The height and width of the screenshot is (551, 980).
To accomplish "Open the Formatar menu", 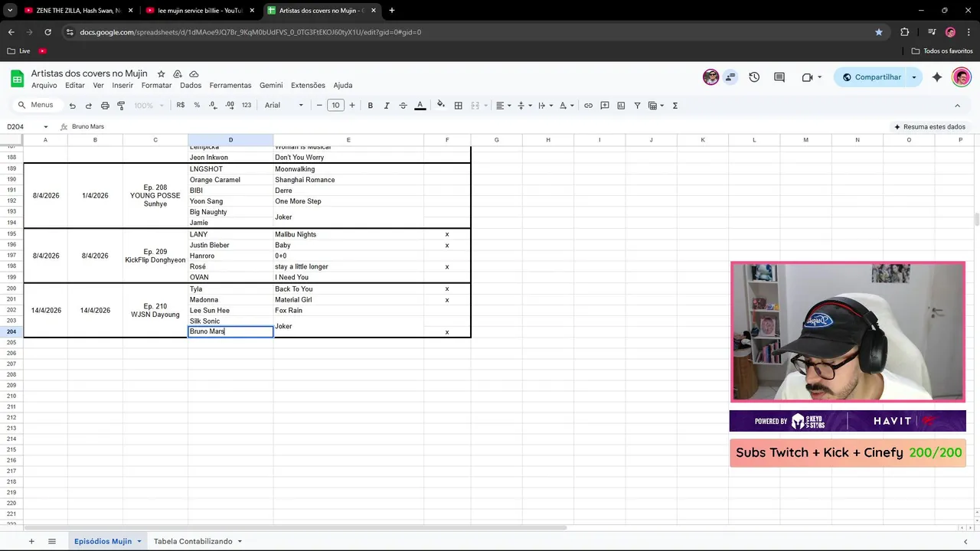I will [x=156, y=86].
